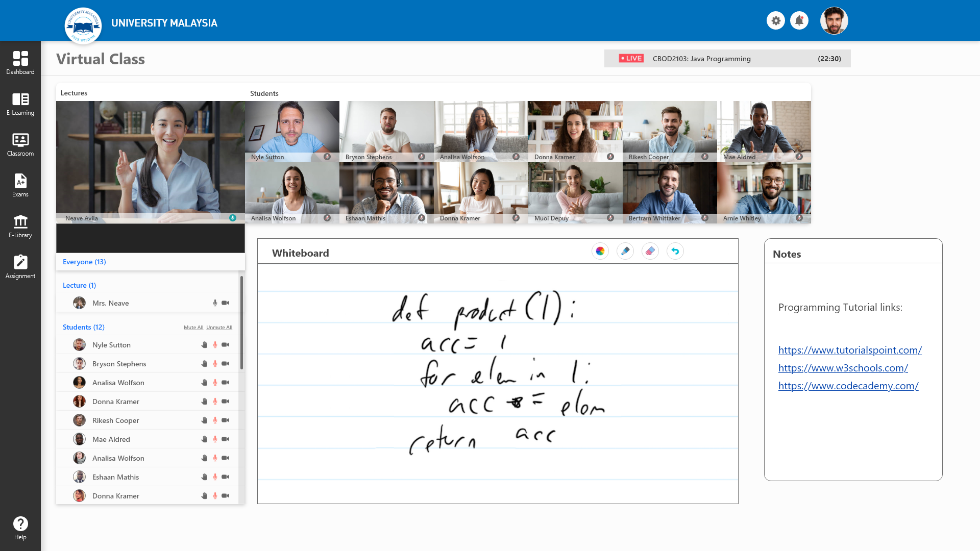Toggle Mae Aldred's camera in list
Viewport: 980px width, 551px height.
pos(226,439)
